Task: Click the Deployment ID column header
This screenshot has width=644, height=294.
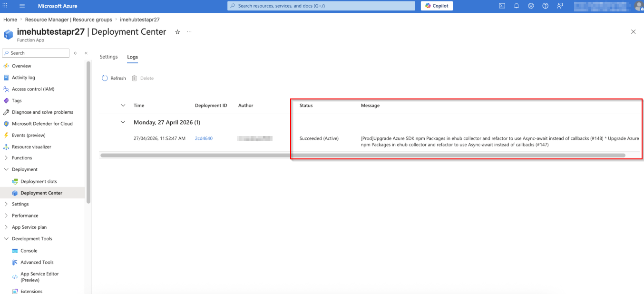Action: (x=211, y=106)
